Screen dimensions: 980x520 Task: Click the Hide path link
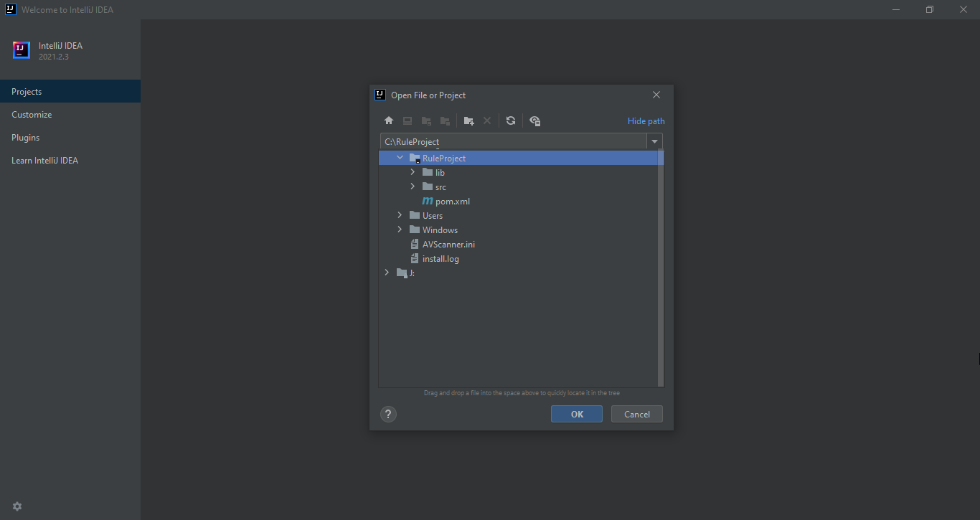coord(646,121)
